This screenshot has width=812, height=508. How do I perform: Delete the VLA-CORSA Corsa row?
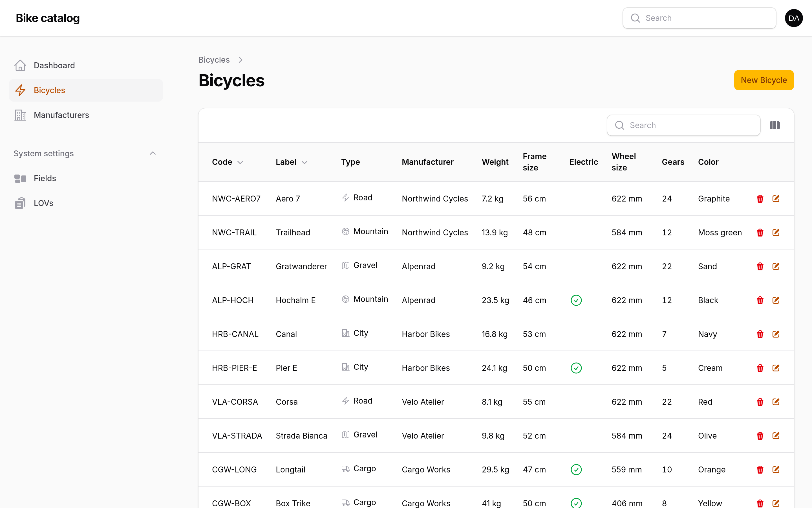[x=760, y=402]
